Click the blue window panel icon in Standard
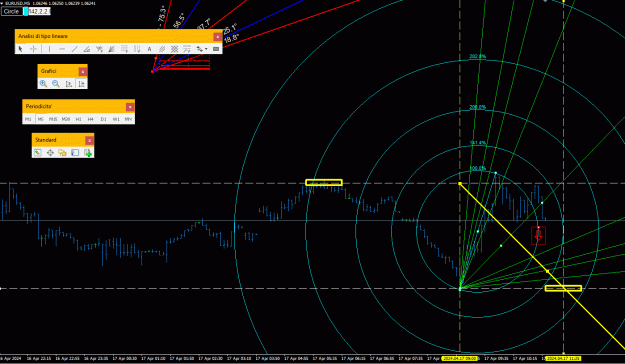This screenshot has width=625, height=364. [75, 153]
